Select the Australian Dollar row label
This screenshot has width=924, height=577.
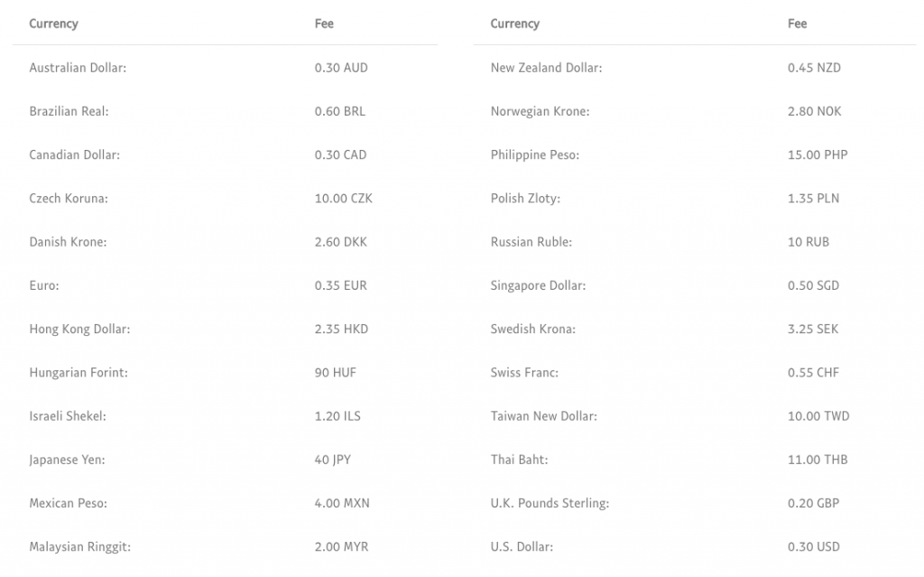tap(78, 68)
